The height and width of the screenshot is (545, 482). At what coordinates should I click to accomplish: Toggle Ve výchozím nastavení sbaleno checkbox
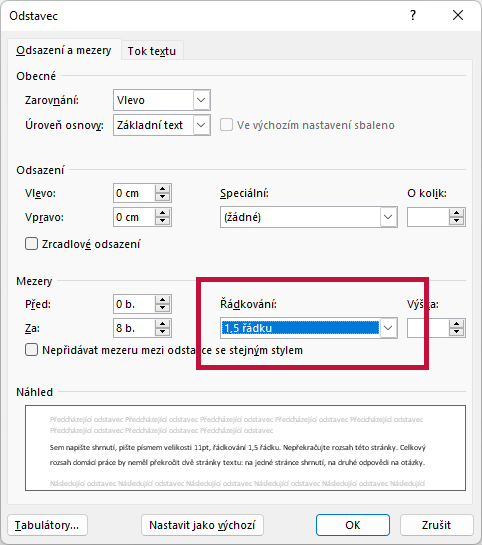(x=226, y=125)
